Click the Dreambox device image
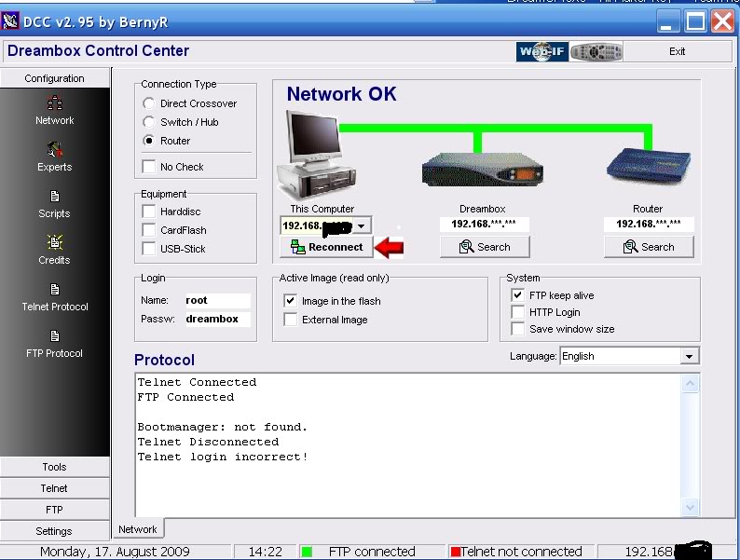The image size is (740, 560). click(x=483, y=170)
